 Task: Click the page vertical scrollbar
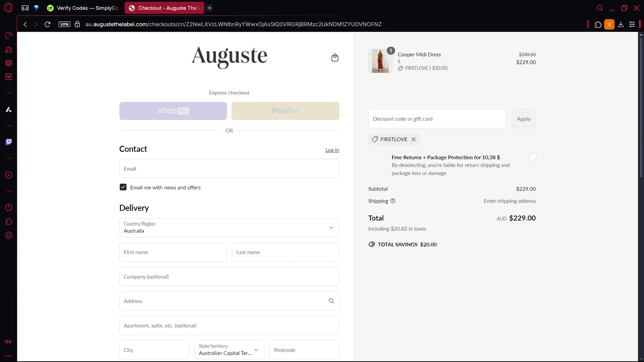(641, 107)
